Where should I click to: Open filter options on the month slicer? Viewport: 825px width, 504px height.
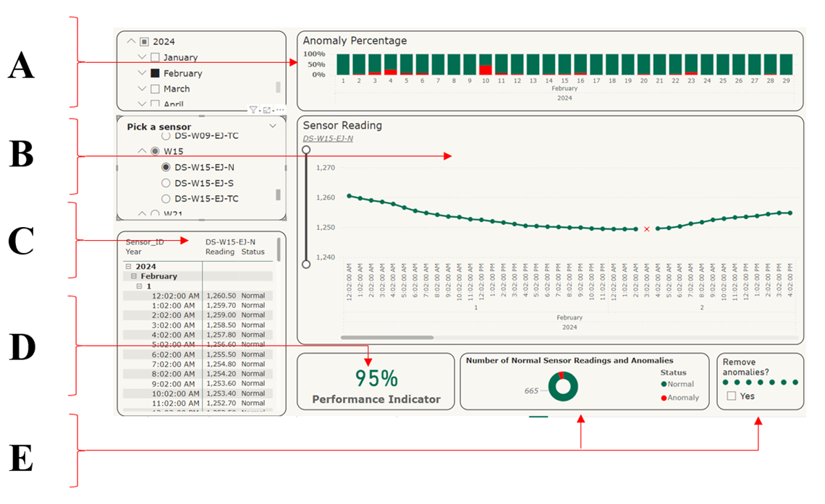click(253, 108)
